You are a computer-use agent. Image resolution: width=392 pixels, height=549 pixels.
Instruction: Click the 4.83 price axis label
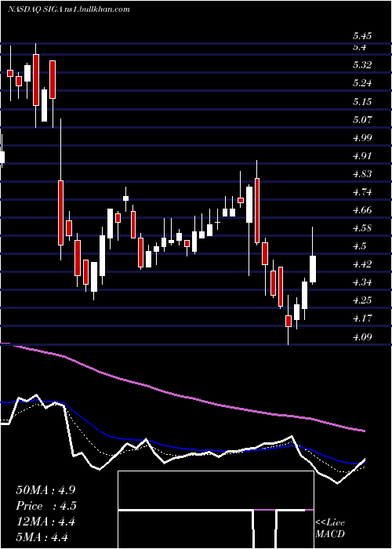[x=362, y=174]
